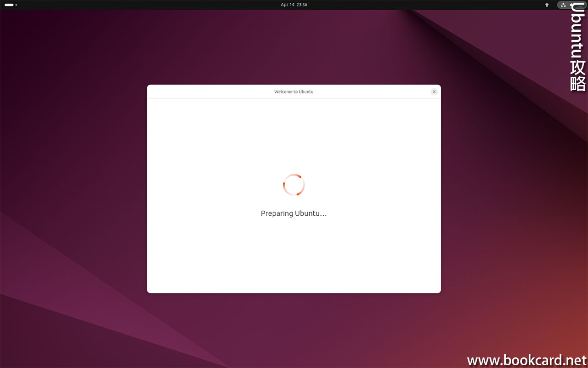This screenshot has width=588, height=368.
Task: Click the wired network status icon
Action: 563,5
